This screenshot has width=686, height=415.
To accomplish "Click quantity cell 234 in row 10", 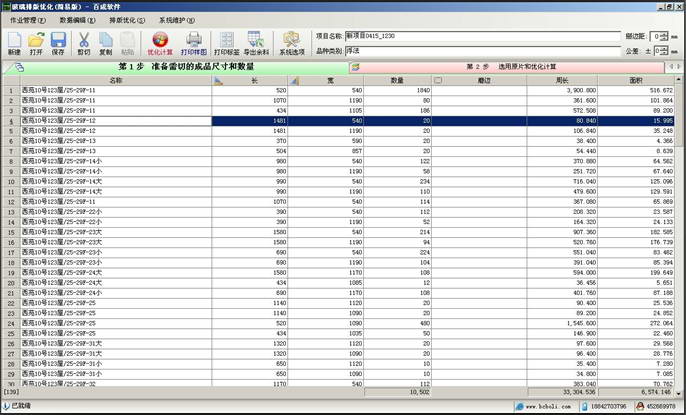I will point(397,181).
